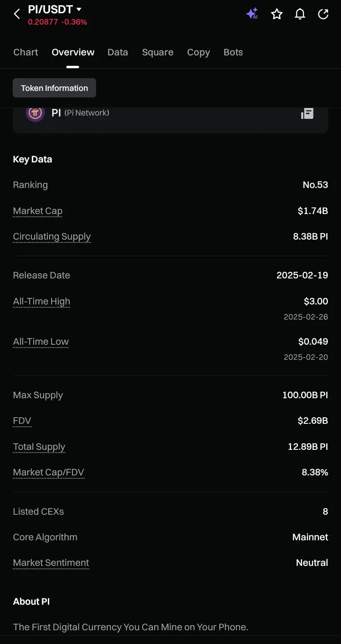Tap the Circulating Supply label
The height and width of the screenshot is (644, 341).
coord(52,236)
